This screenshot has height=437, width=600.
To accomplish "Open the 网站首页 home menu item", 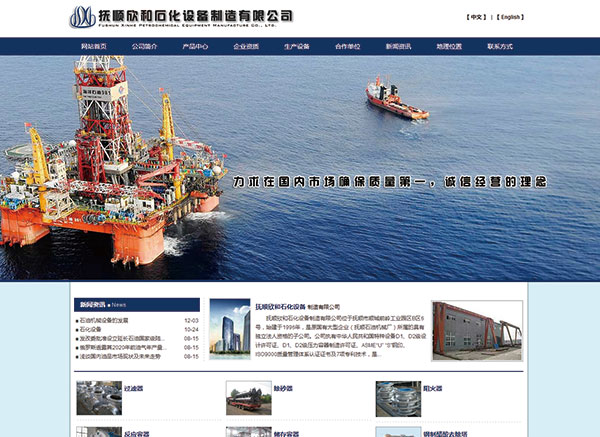I will 94,47.
